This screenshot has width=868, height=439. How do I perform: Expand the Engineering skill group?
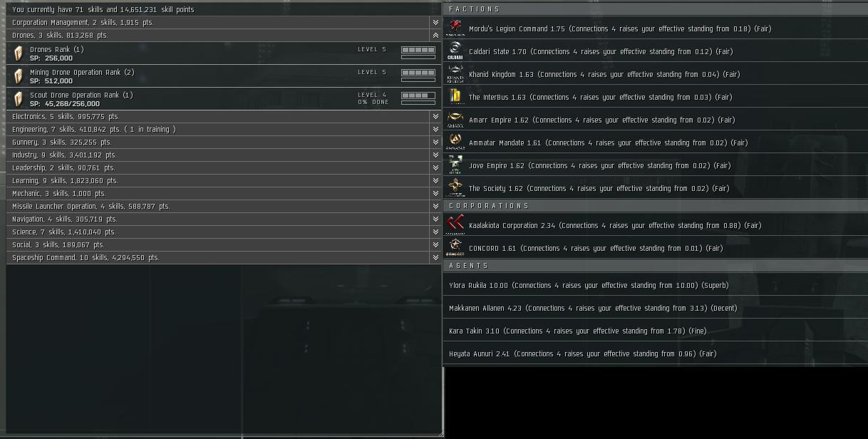435,130
